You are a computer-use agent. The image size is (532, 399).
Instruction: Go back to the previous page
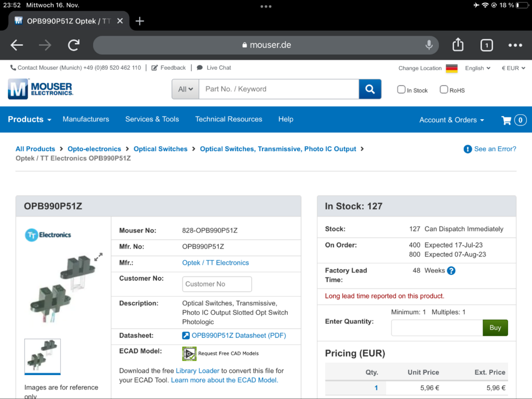[x=16, y=45]
